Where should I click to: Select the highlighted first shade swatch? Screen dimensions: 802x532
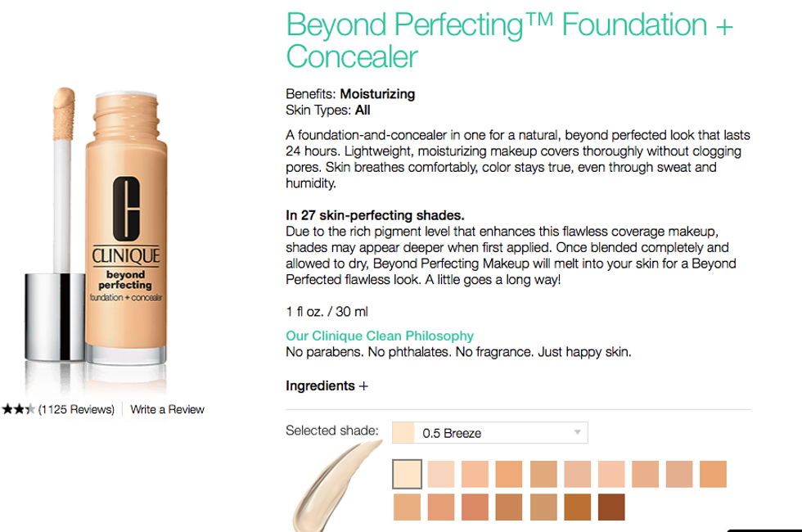pos(407,474)
